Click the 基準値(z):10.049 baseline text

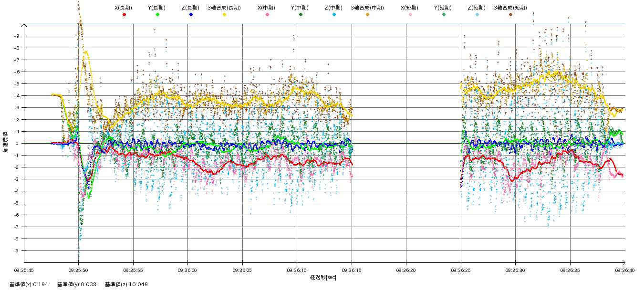pos(126,284)
